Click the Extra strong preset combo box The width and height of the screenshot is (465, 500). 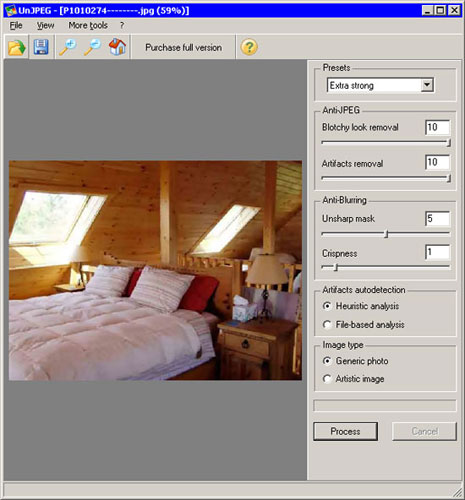380,85
